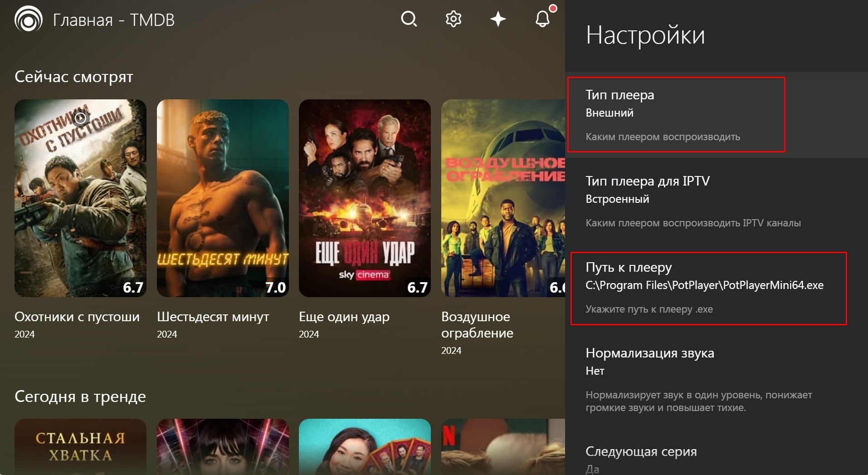Open the search magnifier icon

pyautogui.click(x=409, y=19)
